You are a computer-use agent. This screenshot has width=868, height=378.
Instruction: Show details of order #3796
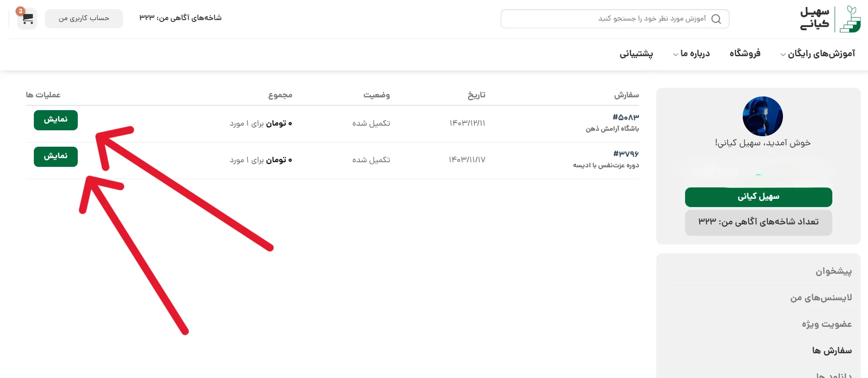pyautogui.click(x=56, y=156)
